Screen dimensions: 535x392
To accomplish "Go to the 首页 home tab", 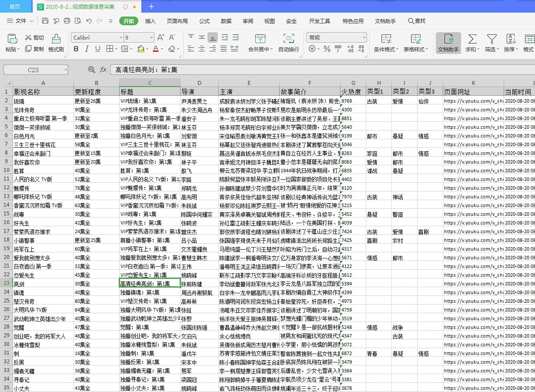I will click(15, 7).
